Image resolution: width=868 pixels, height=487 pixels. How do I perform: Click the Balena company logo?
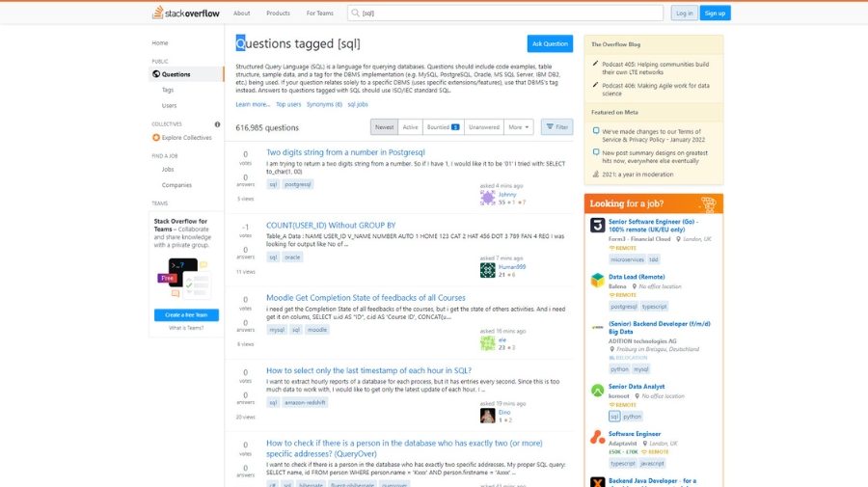click(x=597, y=280)
